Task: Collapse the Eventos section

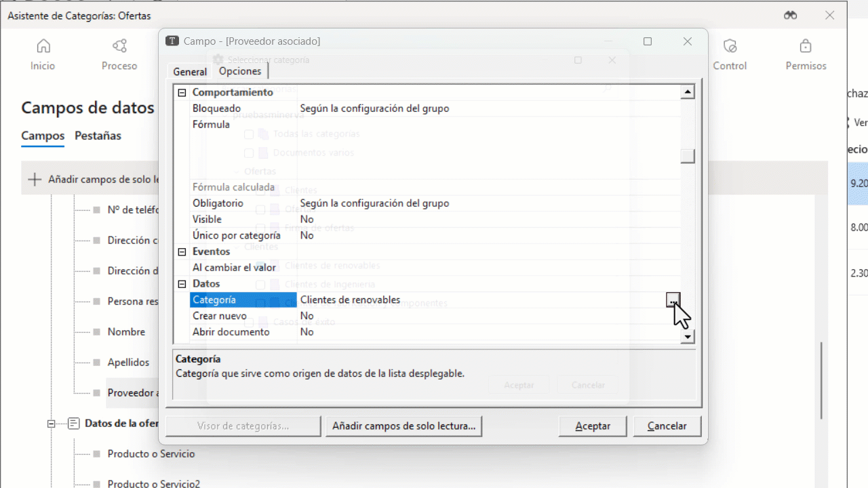Action: point(182,252)
